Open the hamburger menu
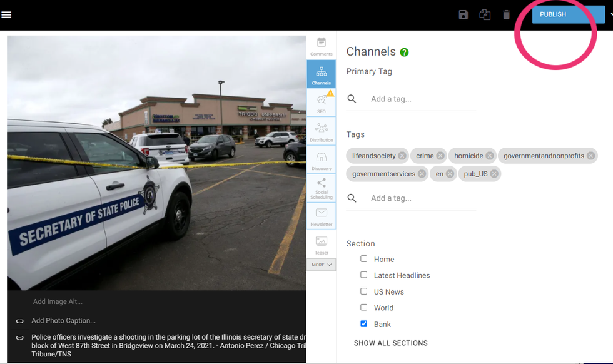The image size is (613, 364). [x=6, y=14]
